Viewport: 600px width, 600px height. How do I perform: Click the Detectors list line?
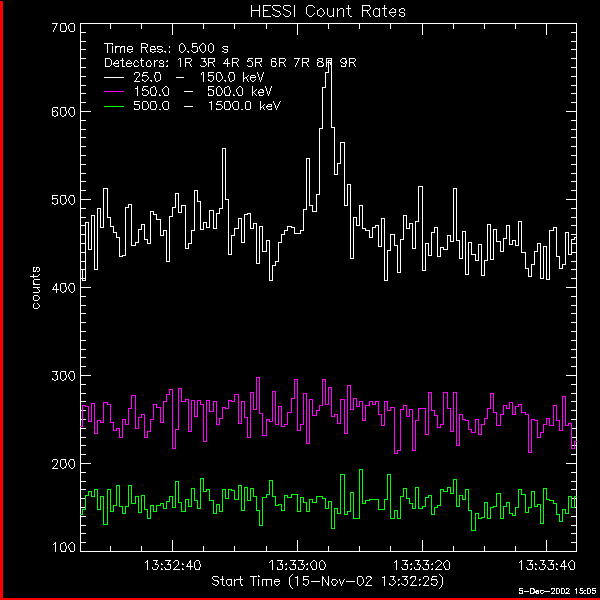[230, 63]
